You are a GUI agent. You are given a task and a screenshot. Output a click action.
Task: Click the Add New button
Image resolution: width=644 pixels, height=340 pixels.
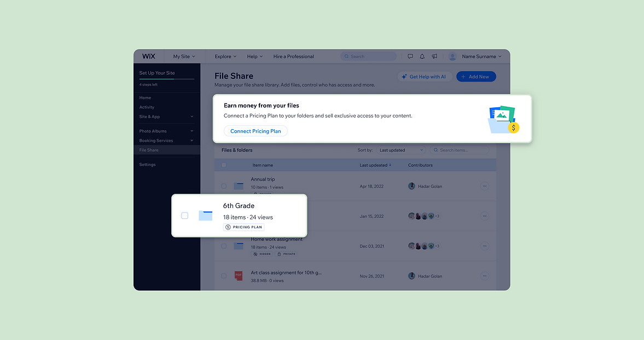[x=476, y=77]
